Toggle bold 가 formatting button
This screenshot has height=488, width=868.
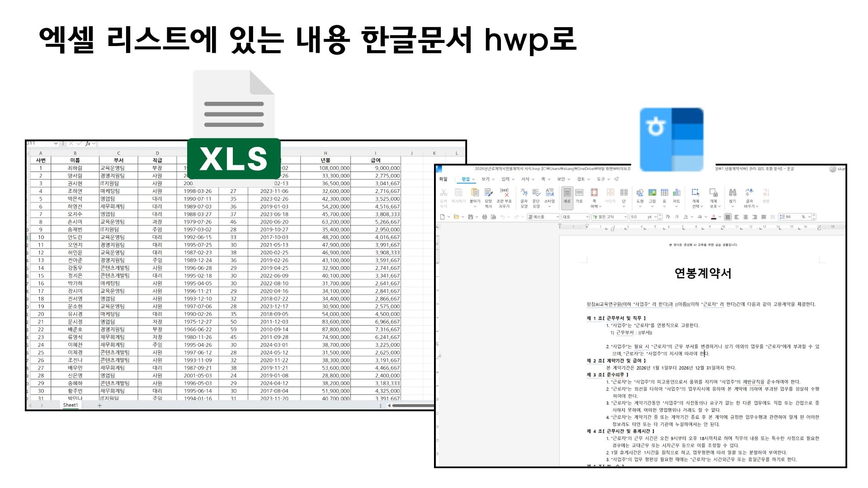point(667,217)
